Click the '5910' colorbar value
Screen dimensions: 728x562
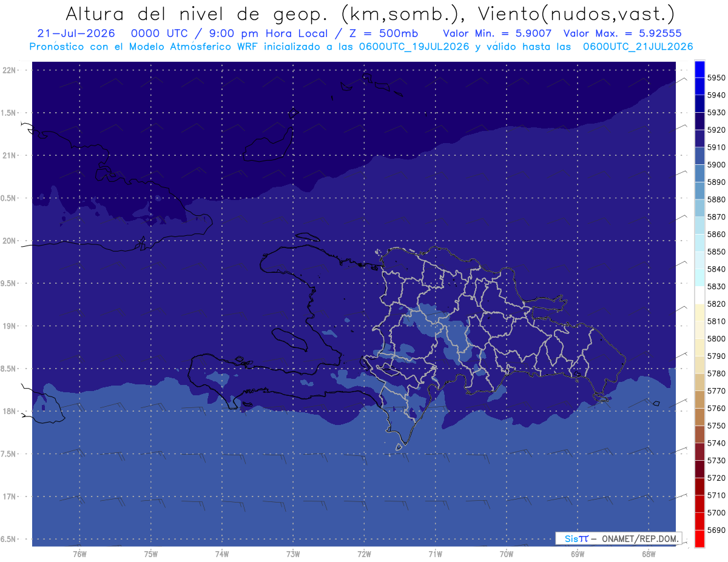pyautogui.click(x=716, y=147)
